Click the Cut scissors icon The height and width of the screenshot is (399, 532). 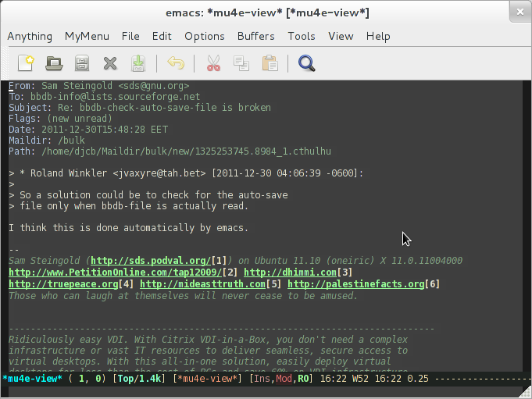(213, 63)
